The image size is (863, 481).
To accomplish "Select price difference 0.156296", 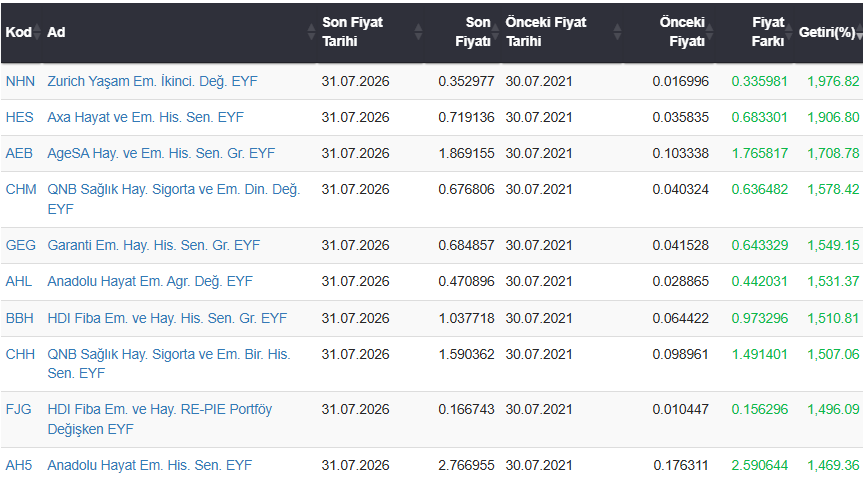I will [x=760, y=409].
